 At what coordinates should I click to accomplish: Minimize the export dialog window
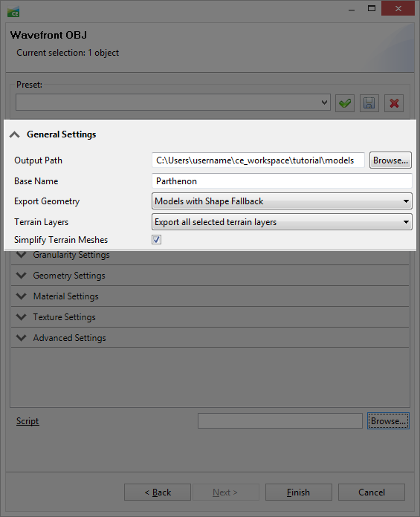pyautogui.click(x=352, y=9)
